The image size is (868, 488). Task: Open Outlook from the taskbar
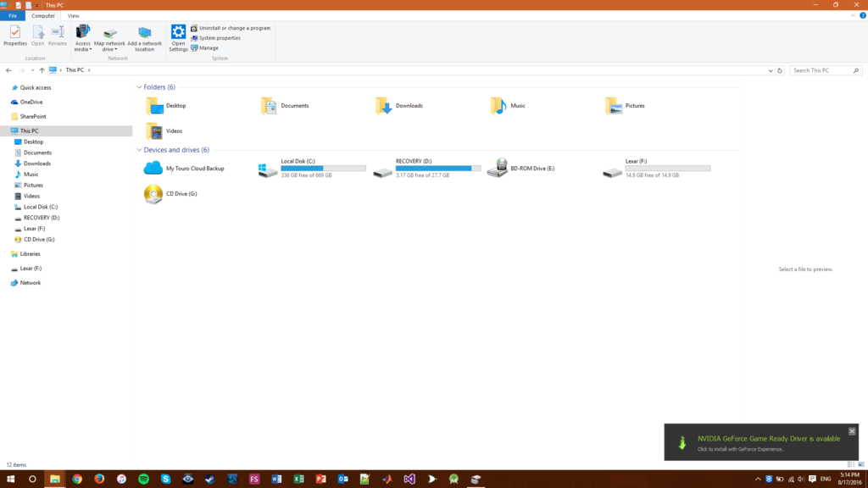tap(343, 479)
